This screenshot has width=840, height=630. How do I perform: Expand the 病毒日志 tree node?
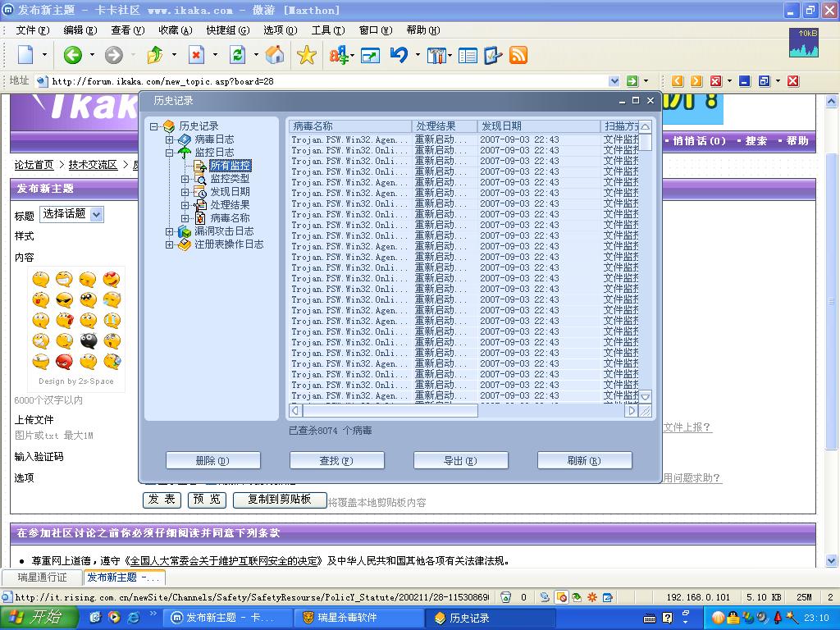pyautogui.click(x=169, y=139)
